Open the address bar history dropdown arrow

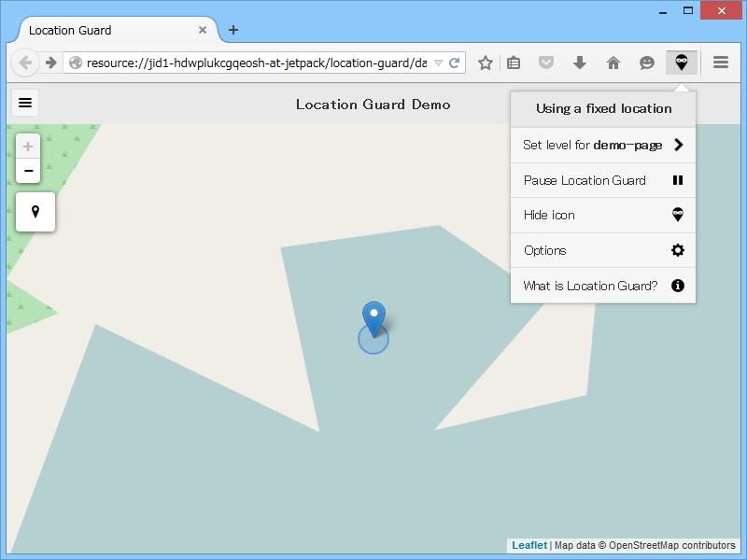[440, 63]
